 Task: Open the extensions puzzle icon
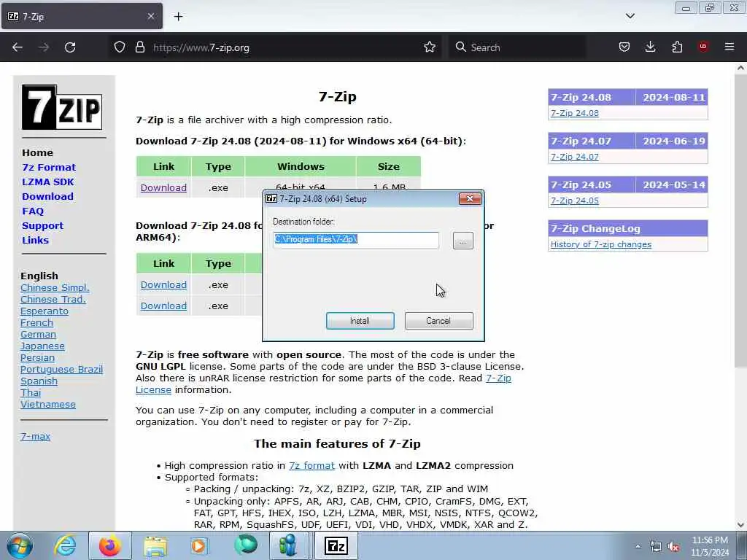pos(677,47)
